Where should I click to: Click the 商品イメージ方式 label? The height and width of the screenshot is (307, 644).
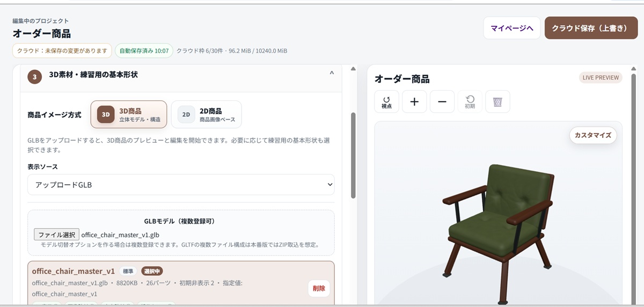click(54, 115)
